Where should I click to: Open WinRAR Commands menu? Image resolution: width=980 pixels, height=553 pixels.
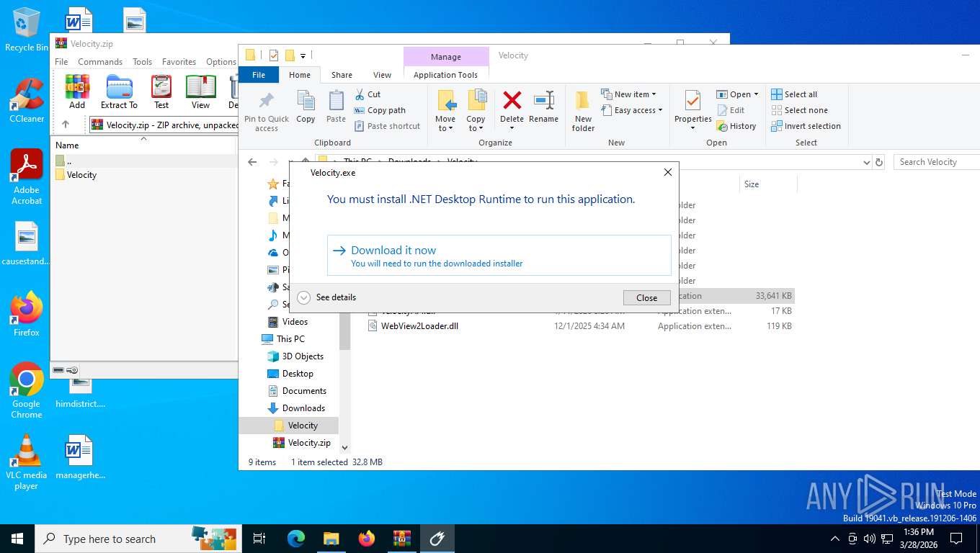tap(100, 62)
